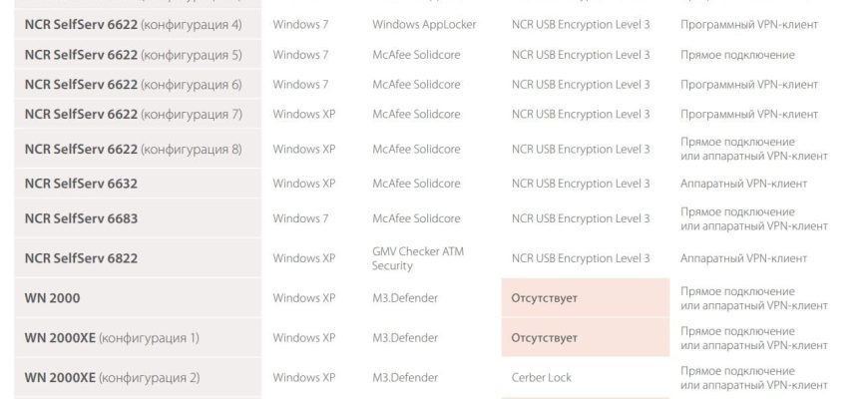Click the WN 2000 row header

[x=52, y=298]
